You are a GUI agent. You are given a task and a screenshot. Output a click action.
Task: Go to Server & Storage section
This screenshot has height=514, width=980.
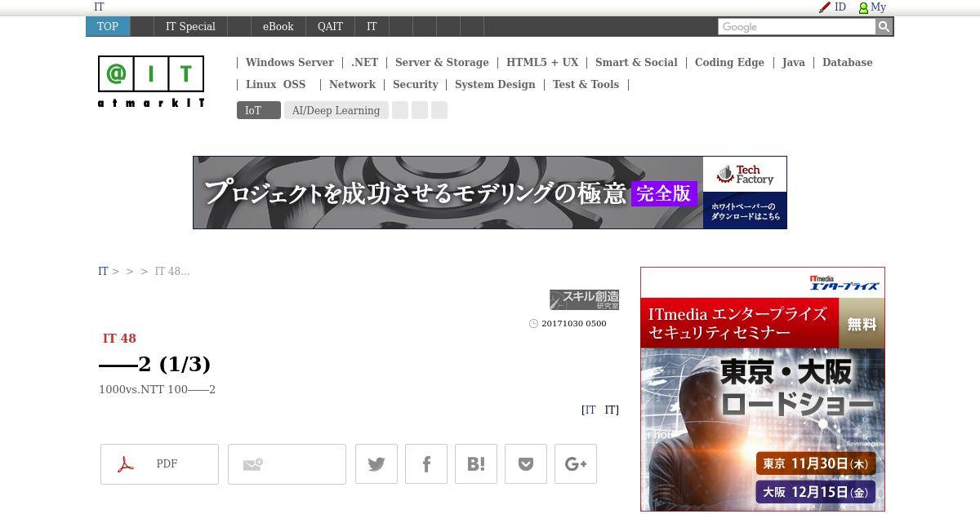[442, 62]
